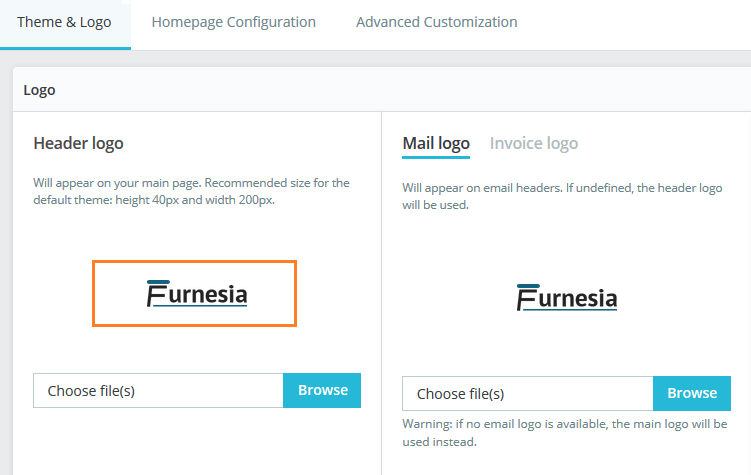Viewport: 751px width, 475px height.
Task: Click the Logo panel title bar
Action: [x=381, y=90]
